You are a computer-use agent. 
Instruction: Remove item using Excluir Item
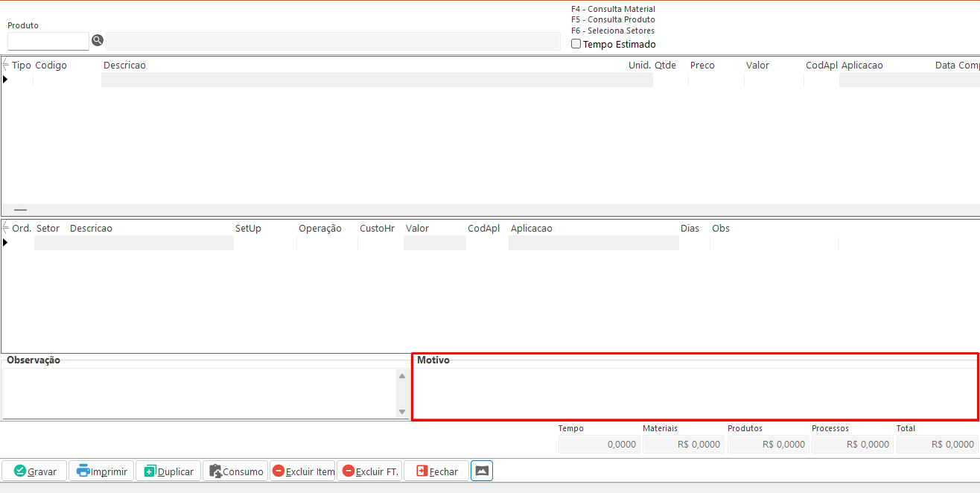point(302,471)
